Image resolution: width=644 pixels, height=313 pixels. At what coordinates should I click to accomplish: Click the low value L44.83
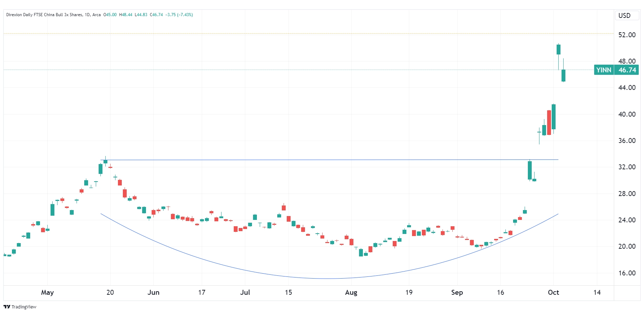tap(141, 15)
